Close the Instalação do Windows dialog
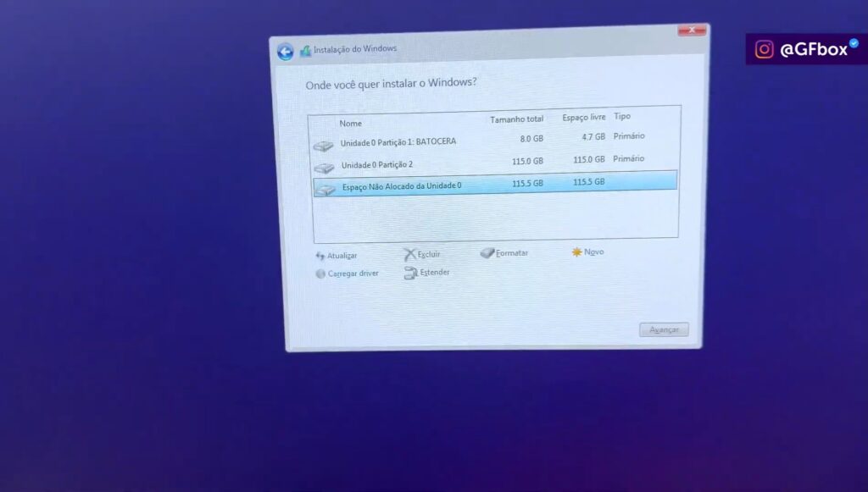Image resolution: width=868 pixels, height=492 pixels. [x=692, y=30]
